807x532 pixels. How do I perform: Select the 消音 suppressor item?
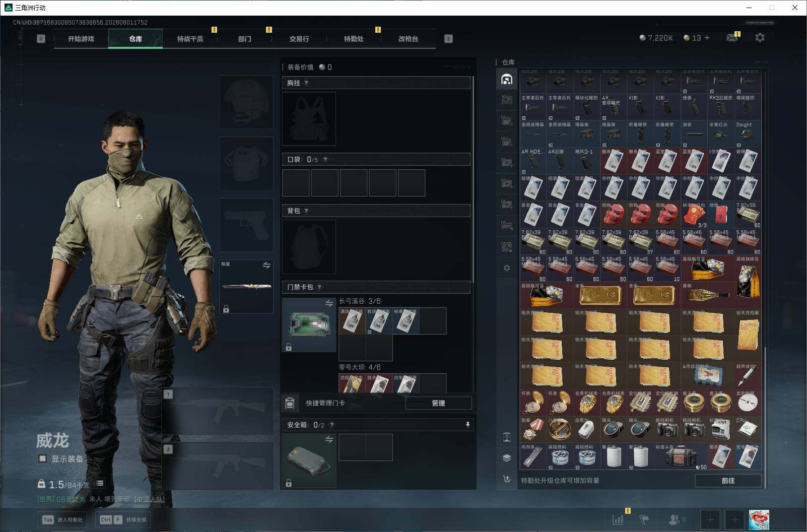tap(694, 134)
